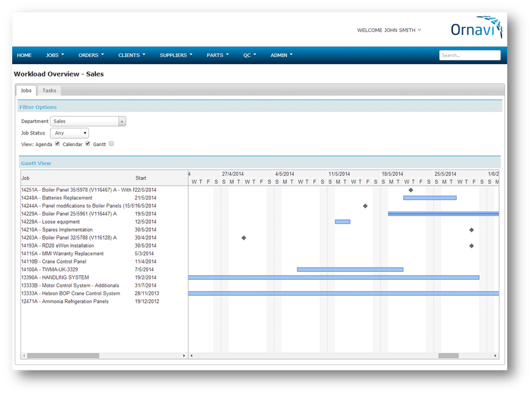The height and width of the screenshot is (395, 532).
Task: Click milestone diamond for job 14251A
Action: (411, 190)
